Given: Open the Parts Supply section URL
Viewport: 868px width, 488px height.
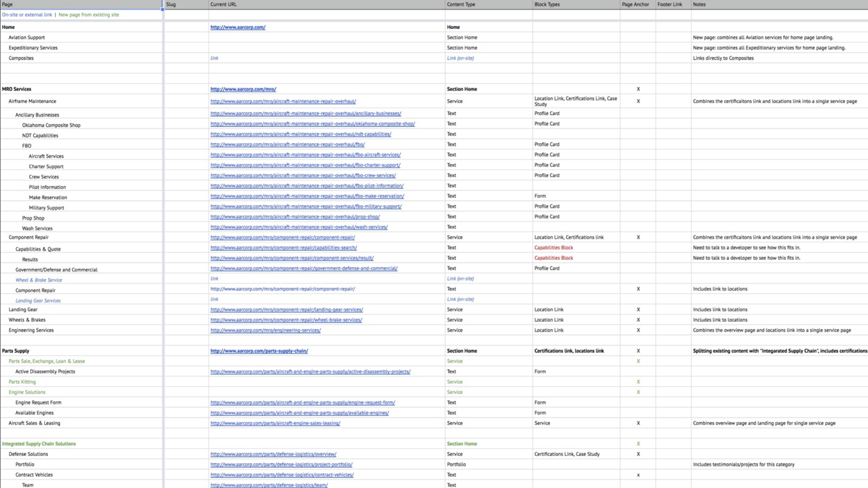Looking at the screenshot, I should coord(259,351).
